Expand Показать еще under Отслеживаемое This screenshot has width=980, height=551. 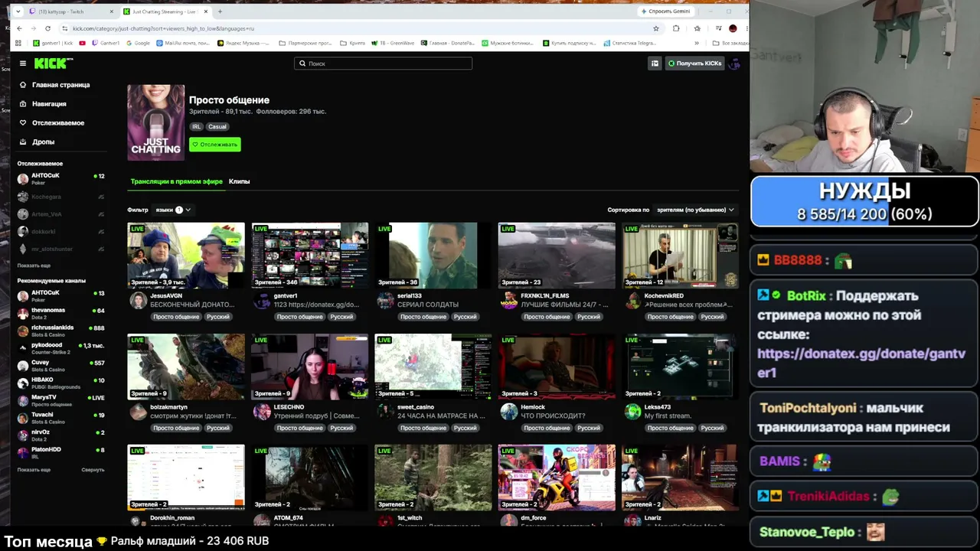click(34, 266)
